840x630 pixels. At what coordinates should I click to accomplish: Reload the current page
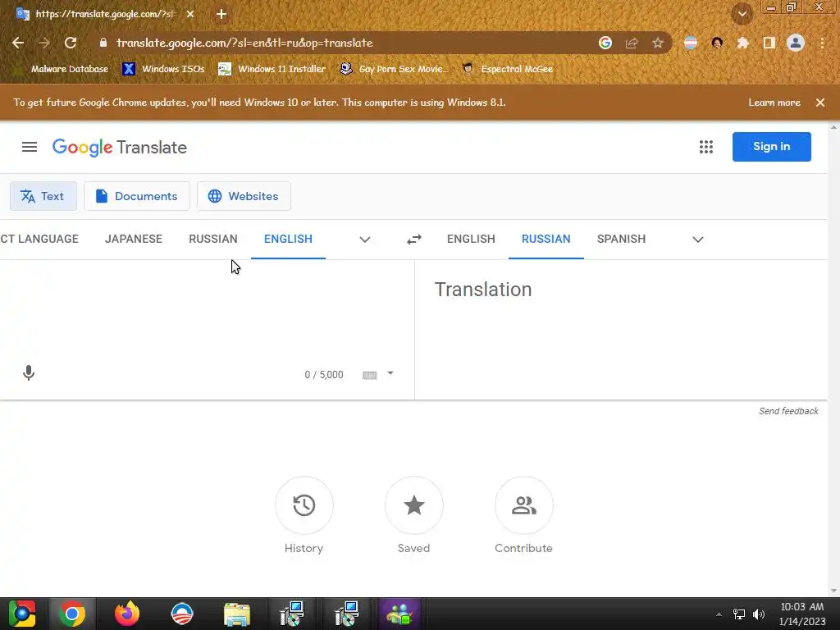coord(71,43)
